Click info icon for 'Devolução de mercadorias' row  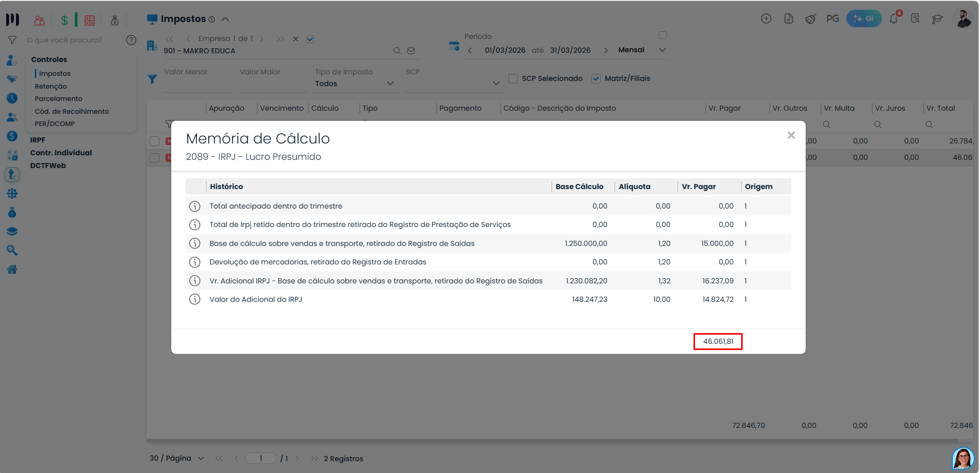pos(195,262)
